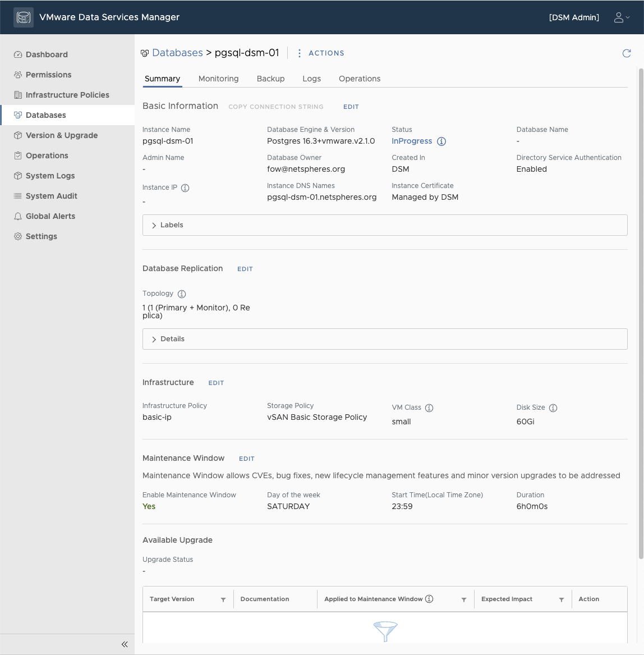Click Copy Connection String
Image resolution: width=644 pixels, height=655 pixels.
tap(276, 107)
